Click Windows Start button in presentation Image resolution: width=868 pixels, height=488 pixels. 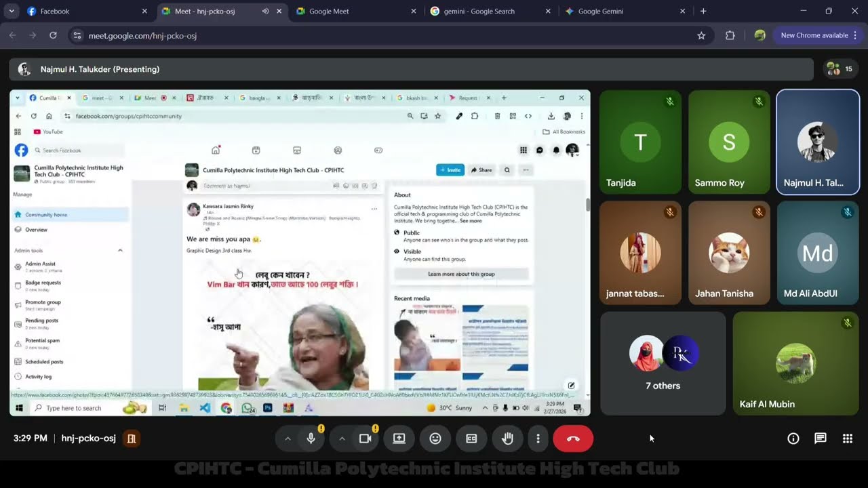click(x=20, y=408)
